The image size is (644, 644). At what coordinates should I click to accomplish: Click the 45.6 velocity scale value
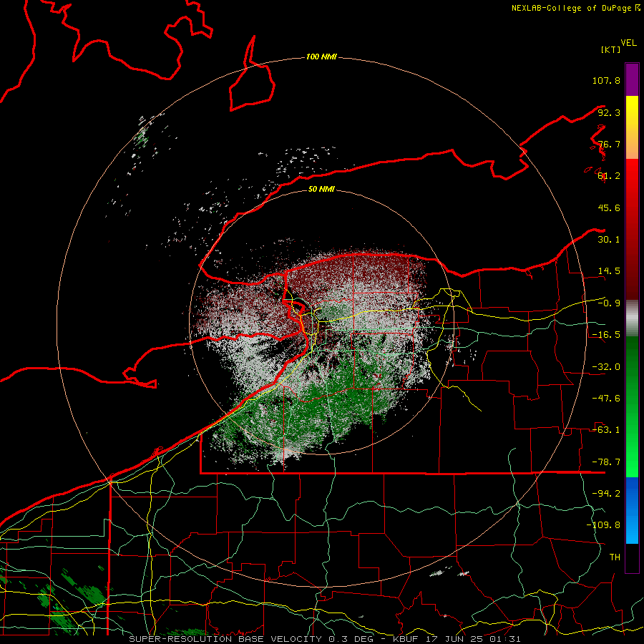tap(609, 208)
